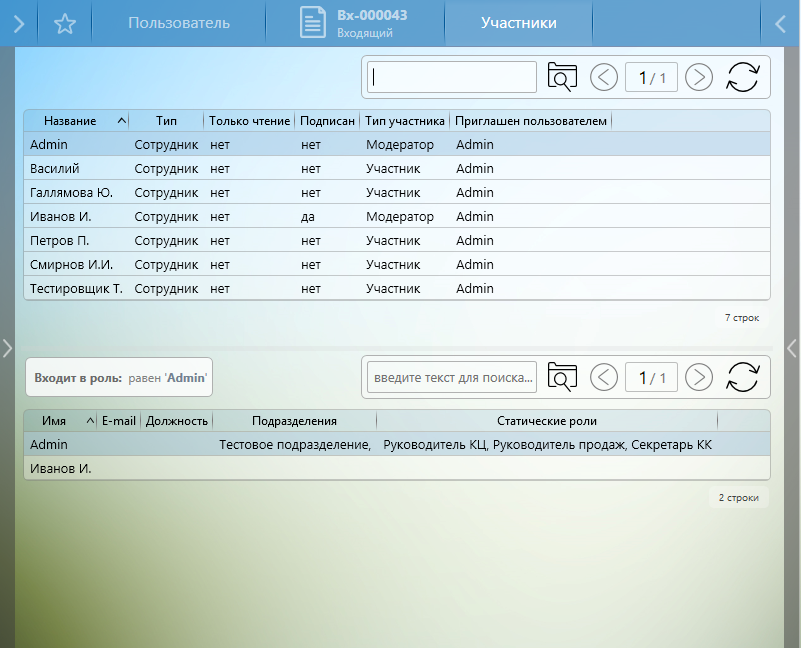The height and width of the screenshot is (648, 801).
Task: Click the Вх-000043 document icon
Action: pos(314,23)
